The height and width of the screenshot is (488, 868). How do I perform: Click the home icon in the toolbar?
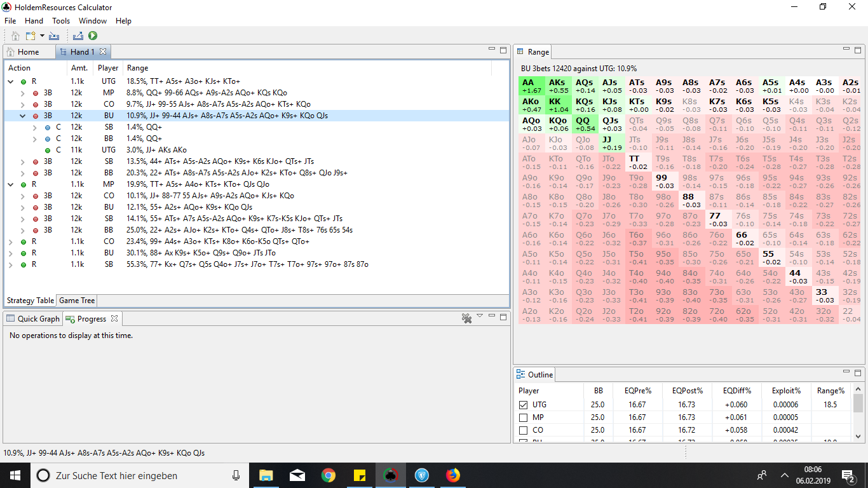[x=15, y=36]
